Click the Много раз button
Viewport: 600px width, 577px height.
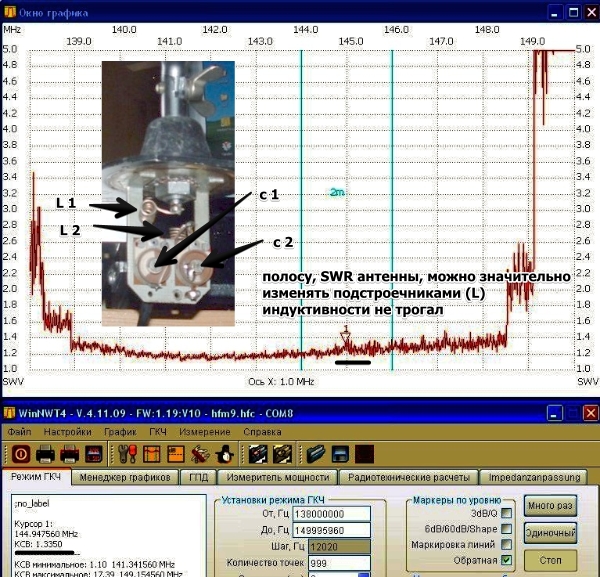(550, 505)
